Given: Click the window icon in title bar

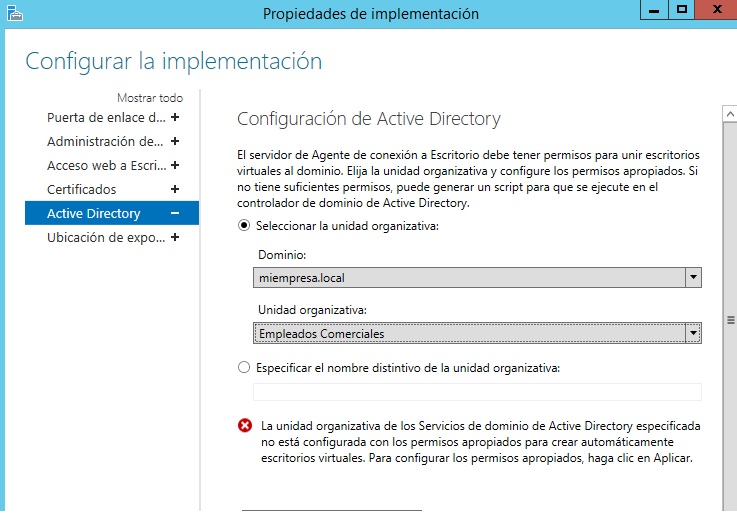Looking at the screenshot, I should [12, 13].
